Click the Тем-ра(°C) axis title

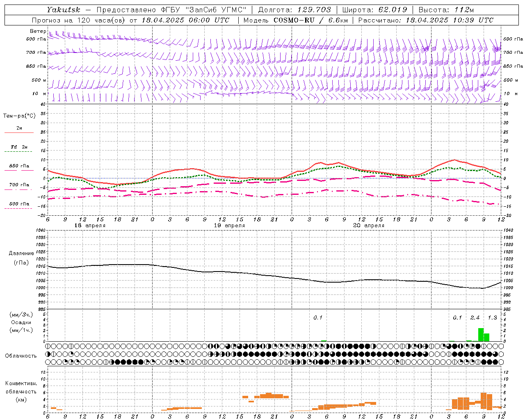[x=19, y=116]
